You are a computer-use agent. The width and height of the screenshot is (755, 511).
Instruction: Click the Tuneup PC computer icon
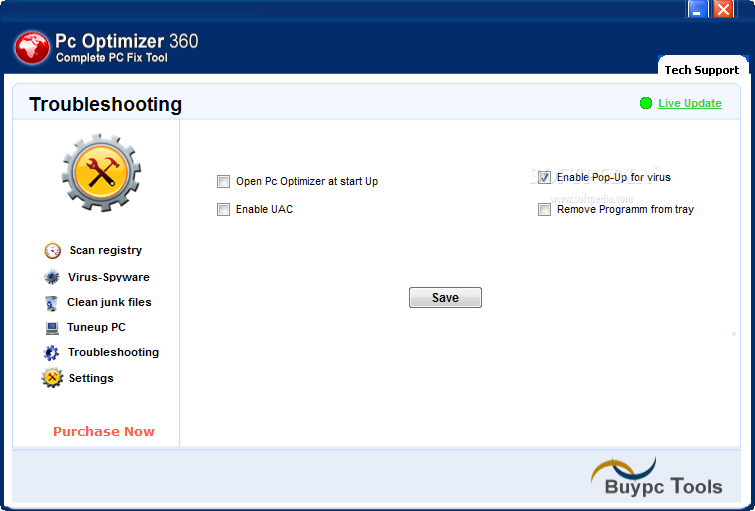52,328
